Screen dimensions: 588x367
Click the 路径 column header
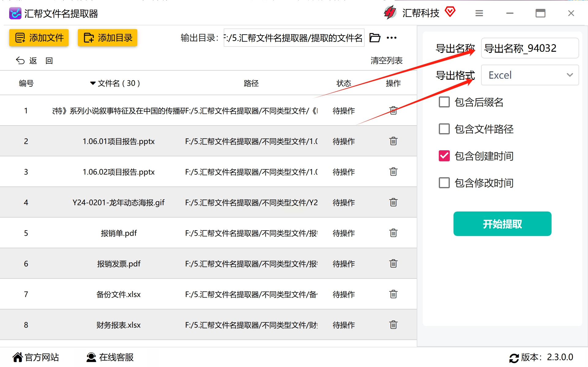pyautogui.click(x=251, y=83)
